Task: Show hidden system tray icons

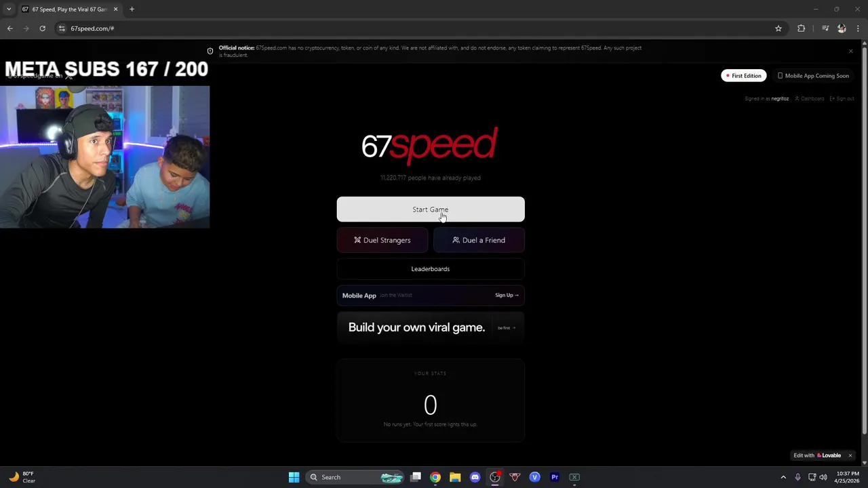Action: (783, 477)
